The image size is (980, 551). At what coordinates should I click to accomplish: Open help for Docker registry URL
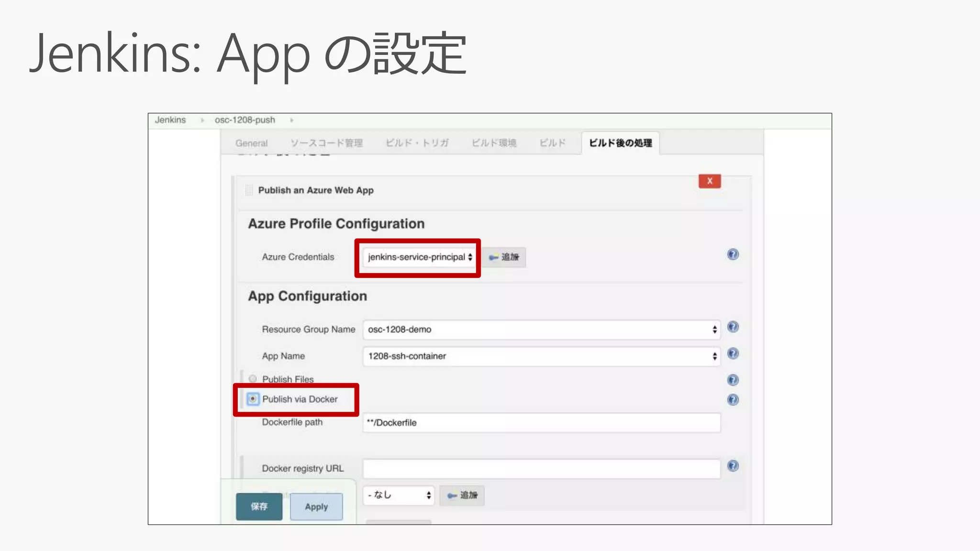pos(733,466)
